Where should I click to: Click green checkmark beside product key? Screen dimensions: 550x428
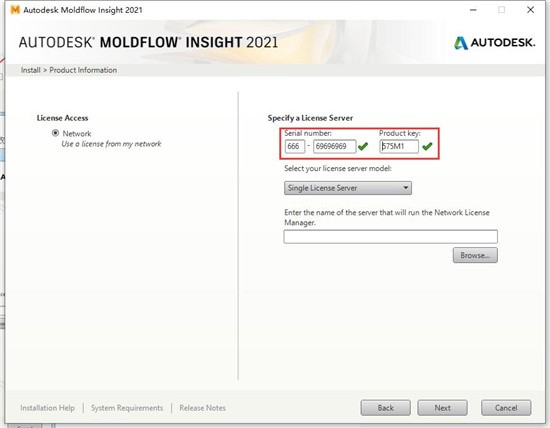tap(427, 146)
